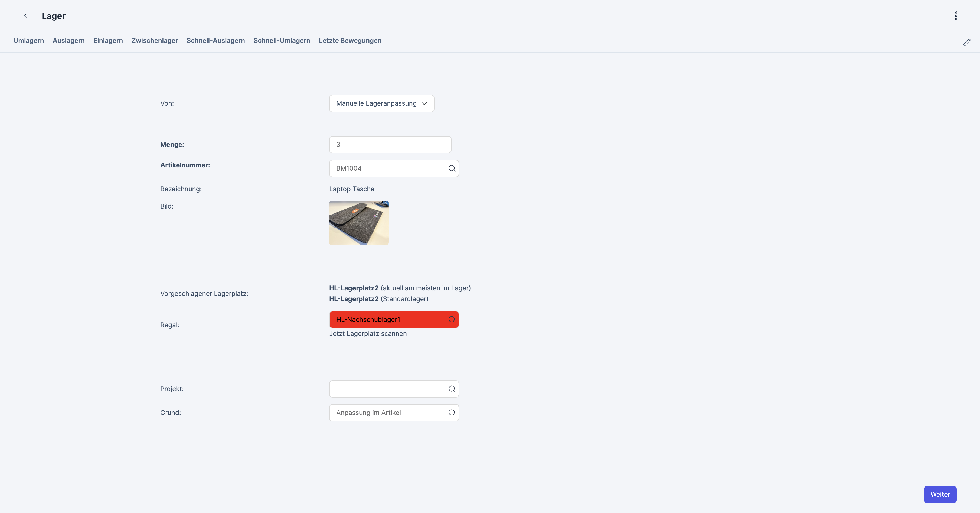The height and width of the screenshot is (513, 980).
Task: Open the Auslagern tab
Action: [x=68, y=41]
